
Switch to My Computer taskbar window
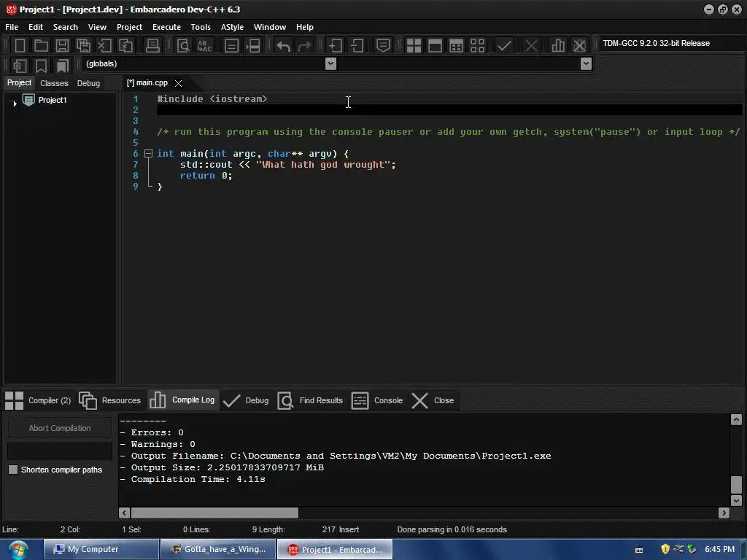tap(101, 549)
